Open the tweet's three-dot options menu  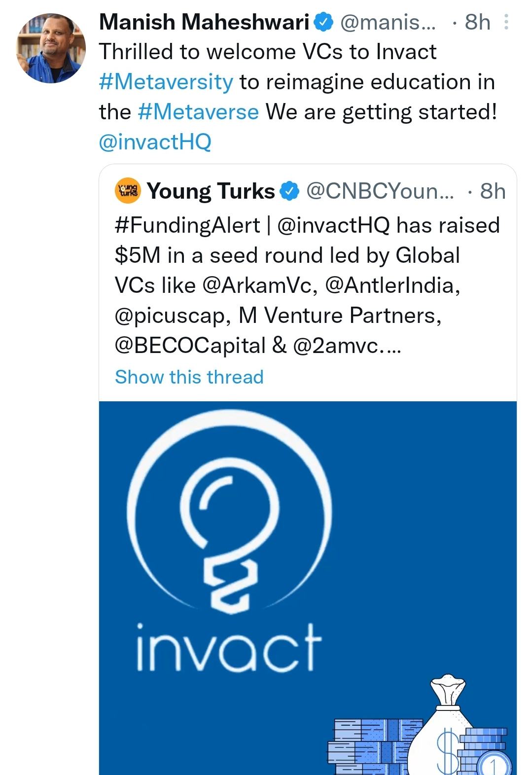[505, 22]
